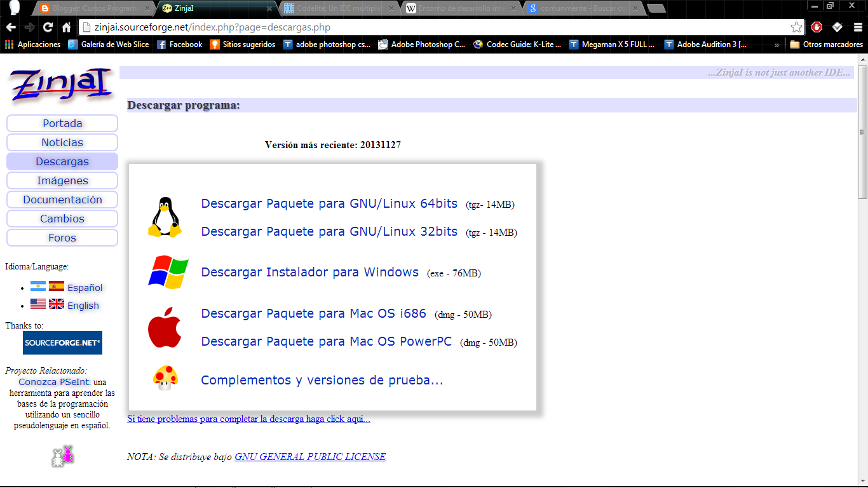Click the Windows logo icon
This screenshot has width=868, height=488.
(167, 272)
